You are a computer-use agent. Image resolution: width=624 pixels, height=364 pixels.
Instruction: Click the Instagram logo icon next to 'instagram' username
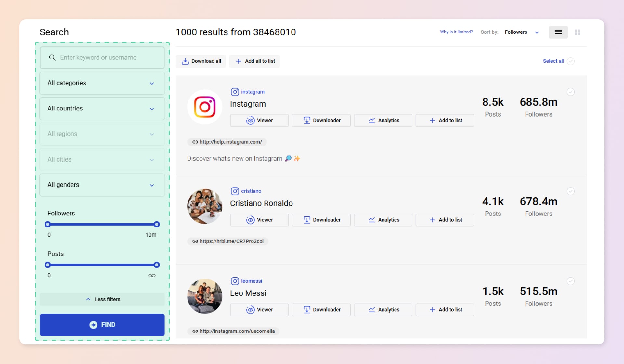point(235,92)
